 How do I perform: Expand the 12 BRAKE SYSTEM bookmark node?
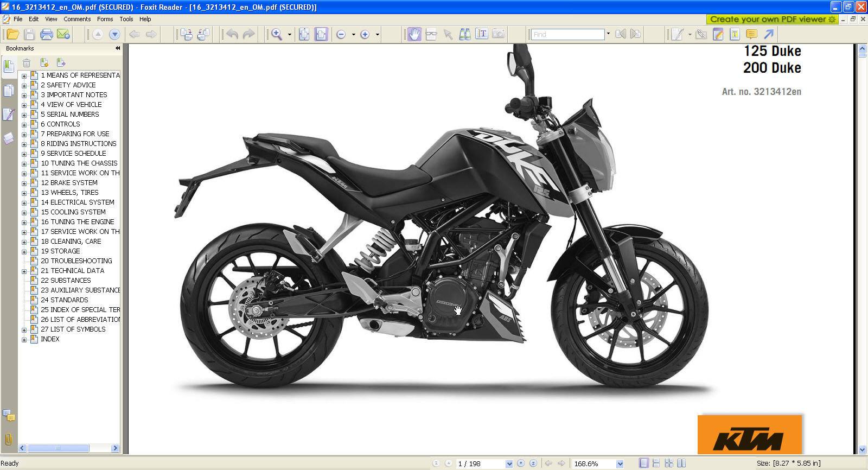click(24, 183)
